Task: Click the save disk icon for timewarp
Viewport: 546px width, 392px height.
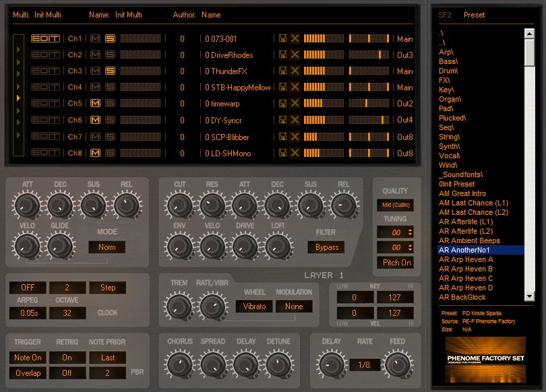Action: (x=282, y=104)
